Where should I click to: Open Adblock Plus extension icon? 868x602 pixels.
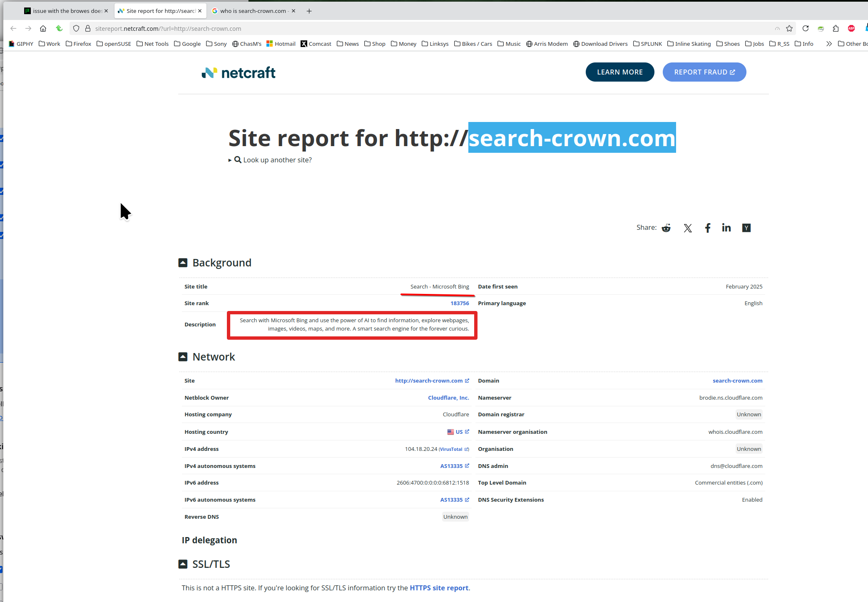pos(851,28)
